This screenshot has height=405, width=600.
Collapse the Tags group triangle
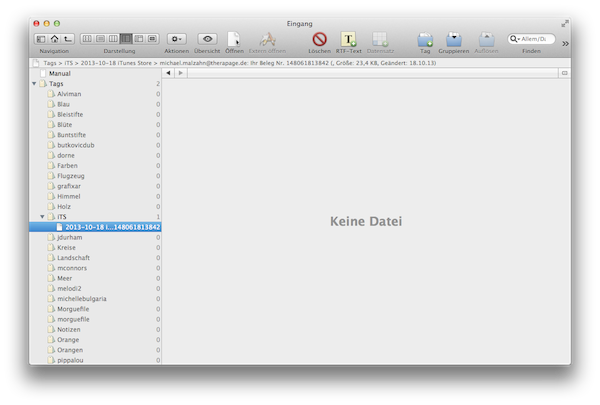[x=34, y=83]
